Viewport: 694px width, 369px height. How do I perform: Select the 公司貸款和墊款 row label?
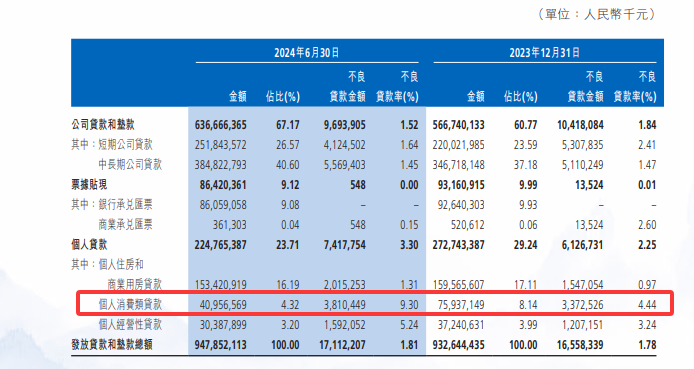(103, 125)
